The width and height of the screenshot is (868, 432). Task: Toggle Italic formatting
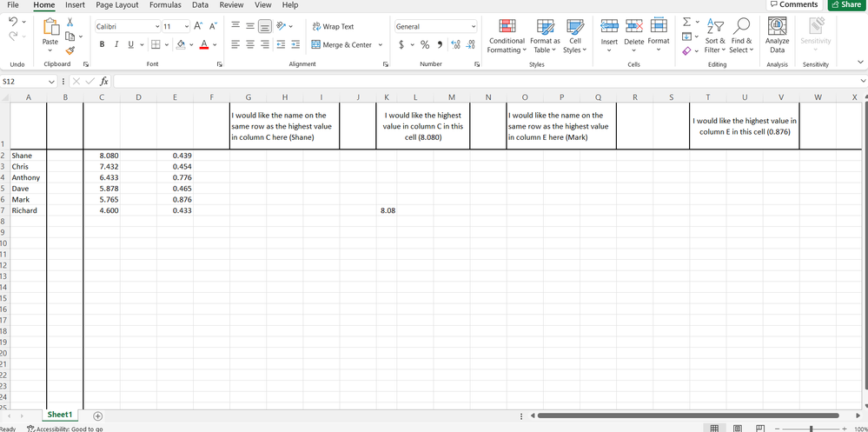point(116,44)
